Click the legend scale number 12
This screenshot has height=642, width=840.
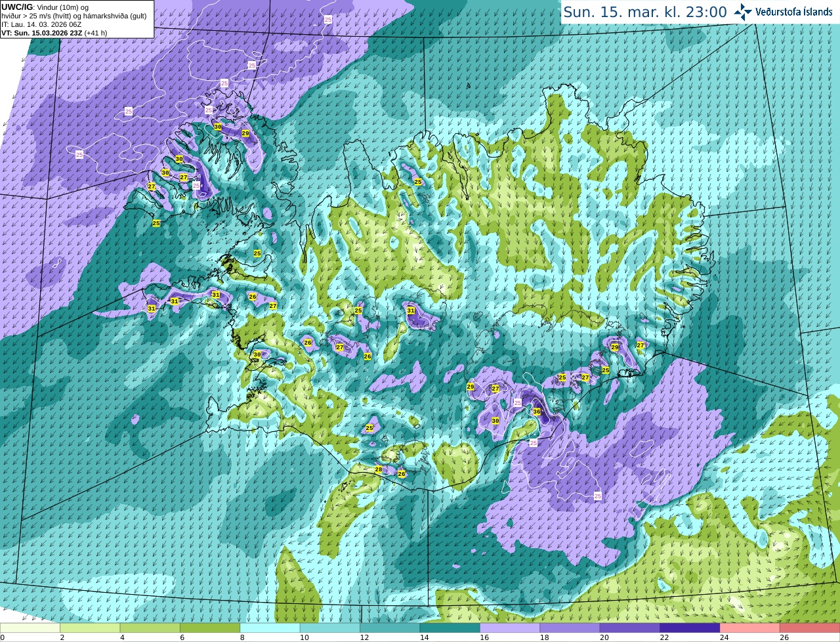coord(364,637)
